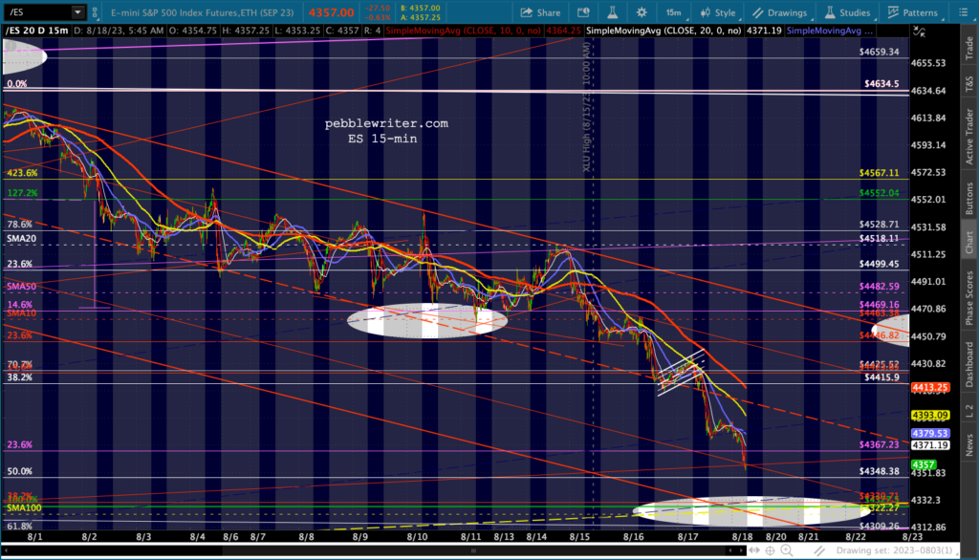Click the zoom magnifier icon at bottom
Image resolution: width=979 pixels, height=560 pixels.
pyautogui.click(x=787, y=550)
